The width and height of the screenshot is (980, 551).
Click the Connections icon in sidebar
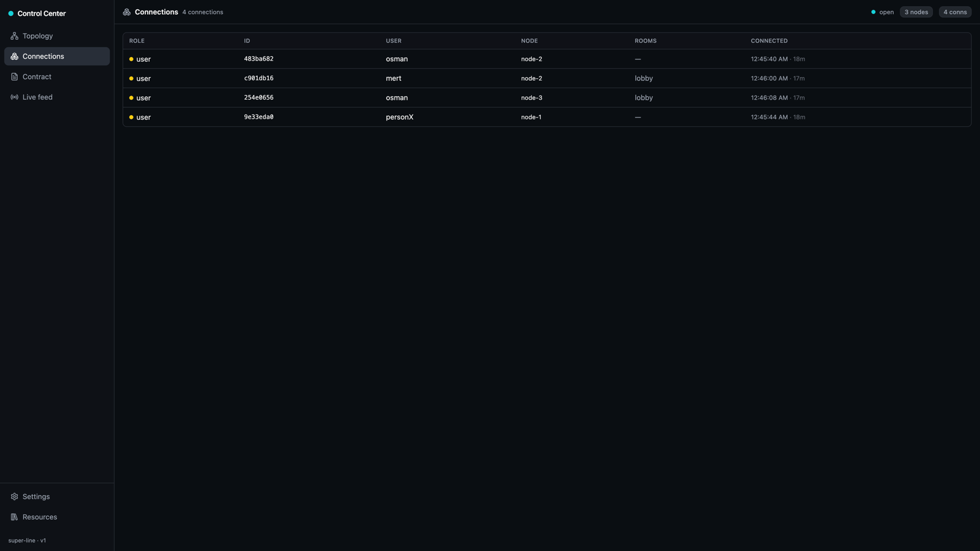click(14, 56)
